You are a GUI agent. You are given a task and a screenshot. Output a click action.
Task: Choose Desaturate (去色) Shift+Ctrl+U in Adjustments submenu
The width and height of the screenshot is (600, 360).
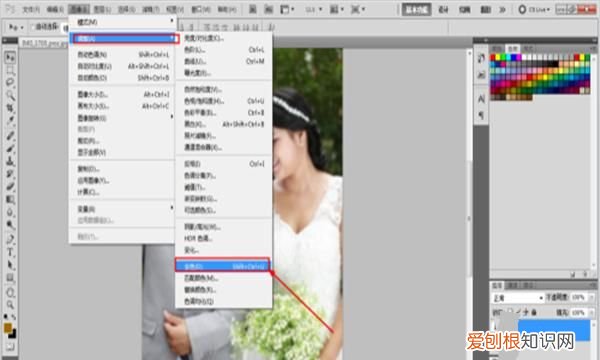pyautogui.click(x=223, y=266)
